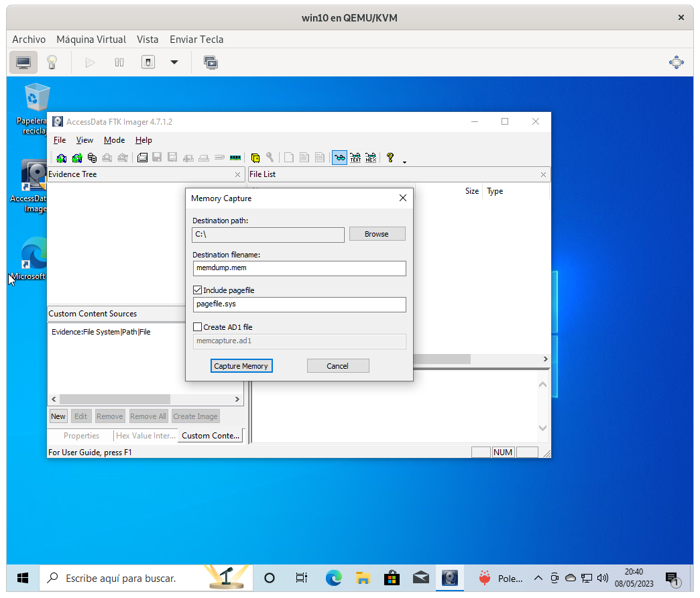This screenshot has height=598, width=700.
Task: Select the TEXT viewer glasses icon
Action: pyautogui.click(x=355, y=158)
